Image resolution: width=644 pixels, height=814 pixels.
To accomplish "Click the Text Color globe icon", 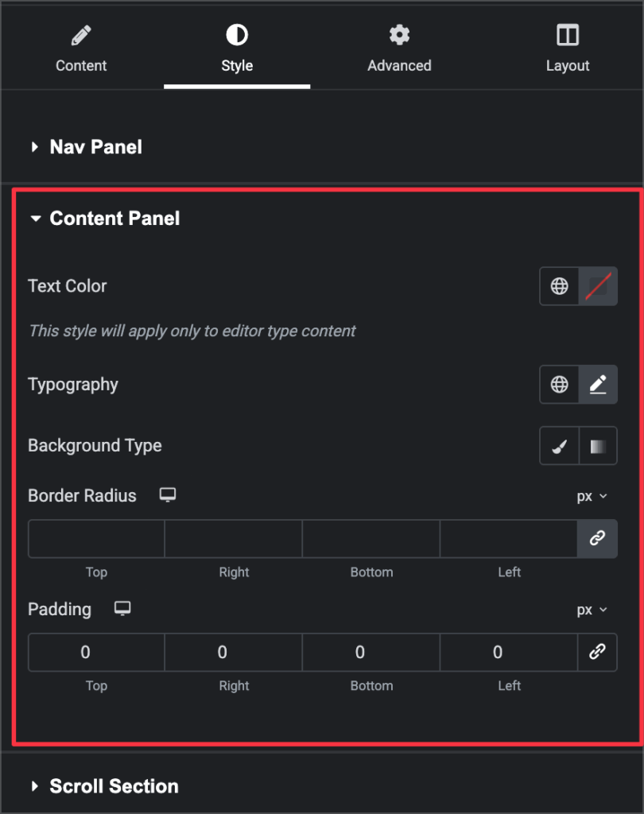I will 560,286.
